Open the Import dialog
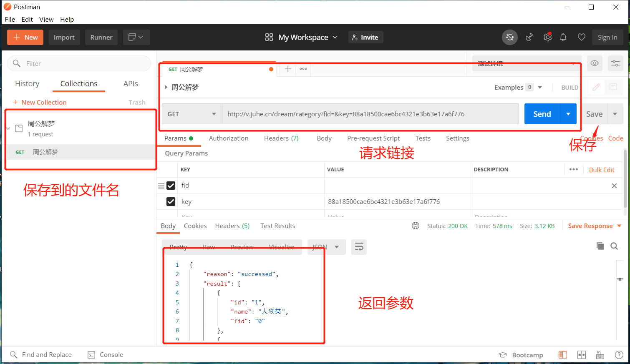 click(x=64, y=37)
